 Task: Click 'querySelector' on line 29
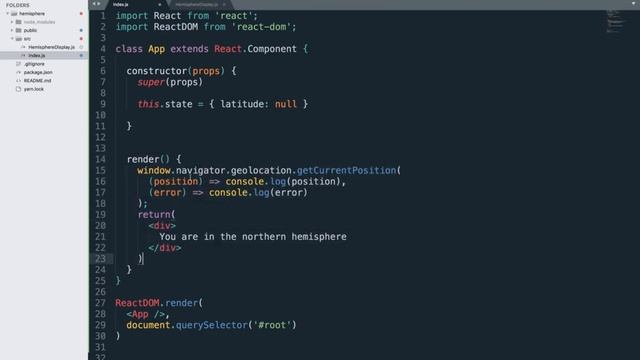(x=211, y=325)
